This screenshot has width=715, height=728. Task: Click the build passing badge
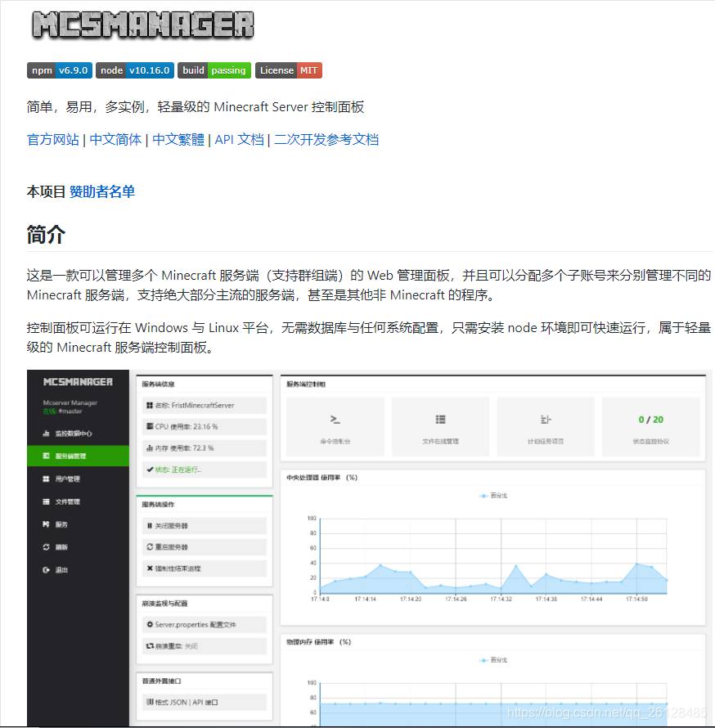pyautogui.click(x=214, y=70)
